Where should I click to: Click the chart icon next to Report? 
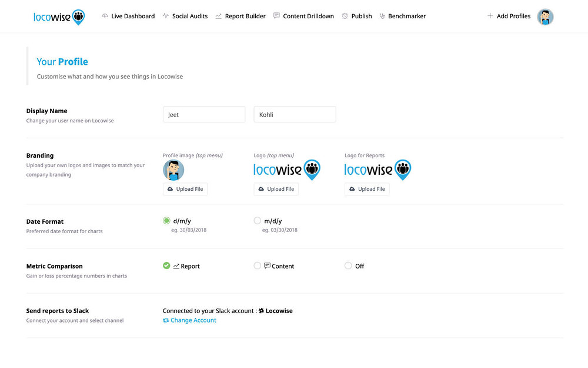pyautogui.click(x=176, y=266)
